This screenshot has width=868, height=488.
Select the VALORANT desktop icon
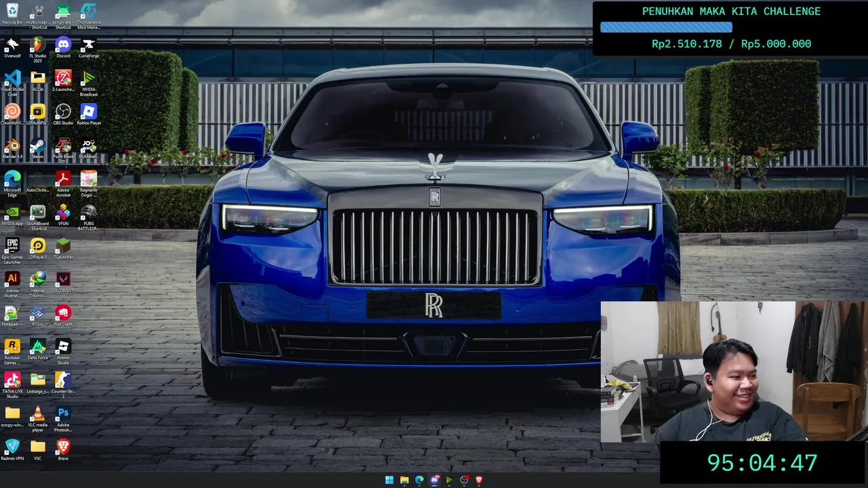(x=63, y=283)
